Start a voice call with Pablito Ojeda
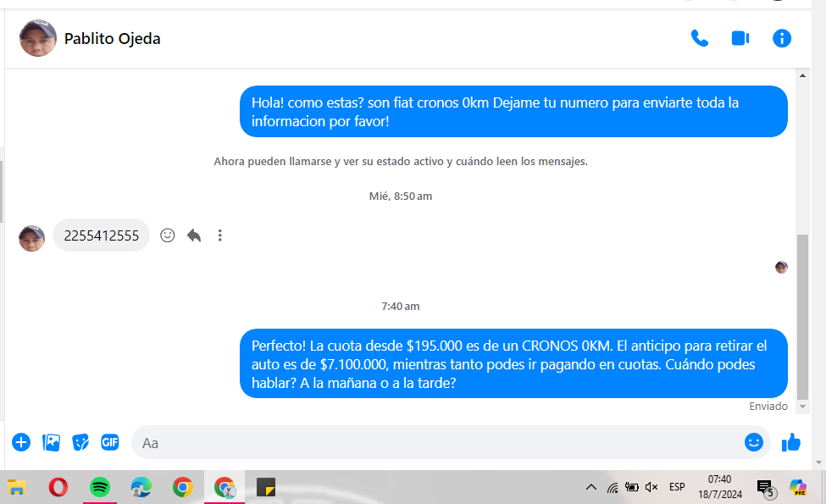The height and width of the screenshot is (504, 826). click(699, 38)
